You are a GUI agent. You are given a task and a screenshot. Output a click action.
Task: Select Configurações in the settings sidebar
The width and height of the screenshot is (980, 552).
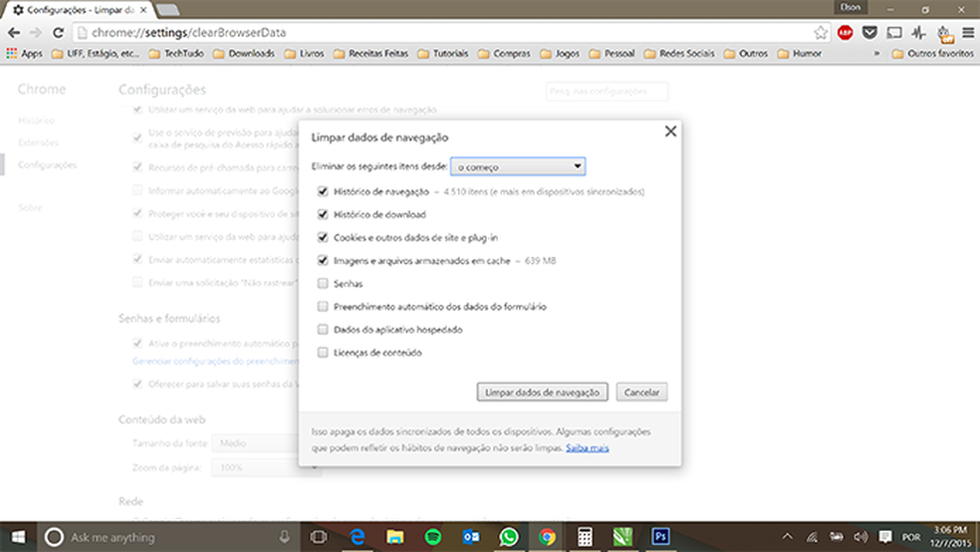(48, 165)
